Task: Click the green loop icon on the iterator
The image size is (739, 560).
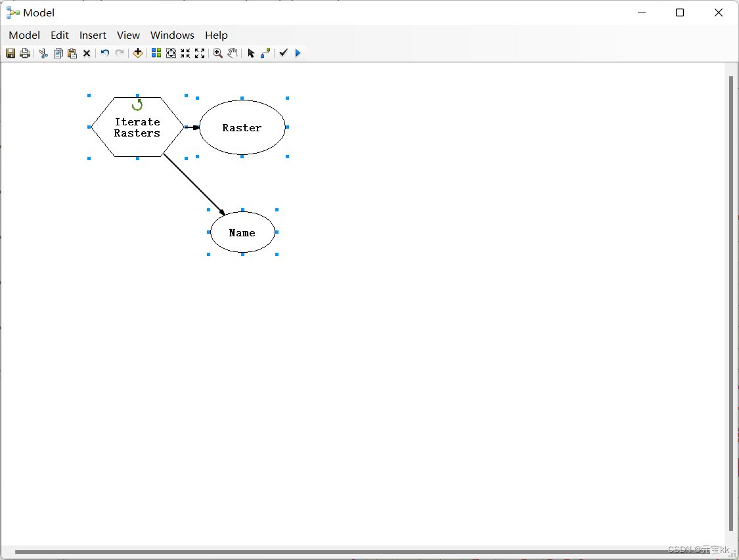Action: (x=137, y=104)
